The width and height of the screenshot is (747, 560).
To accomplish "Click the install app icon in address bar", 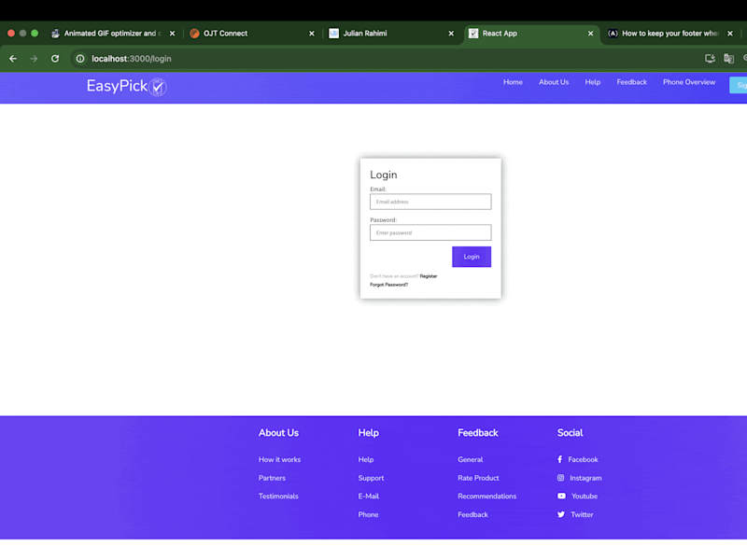I will click(x=710, y=59).
